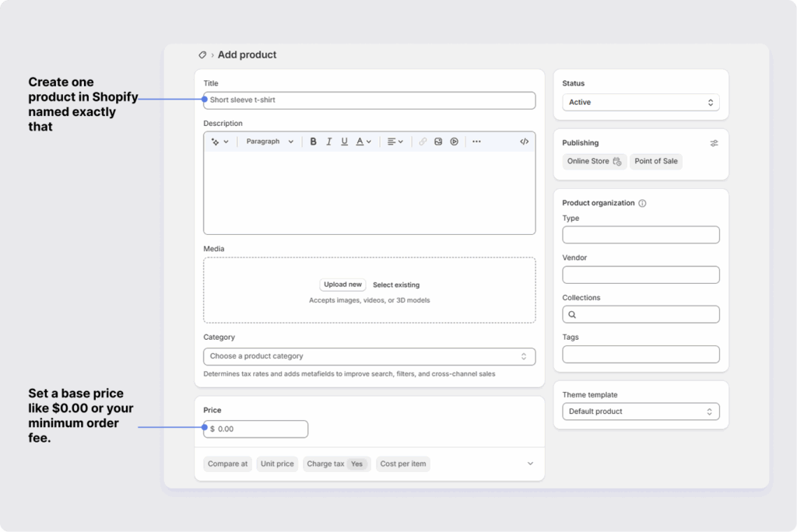Toggle italic formatting in description editor
The width and height of the screenshot is (797, 532).
click(x=328, y=142)
